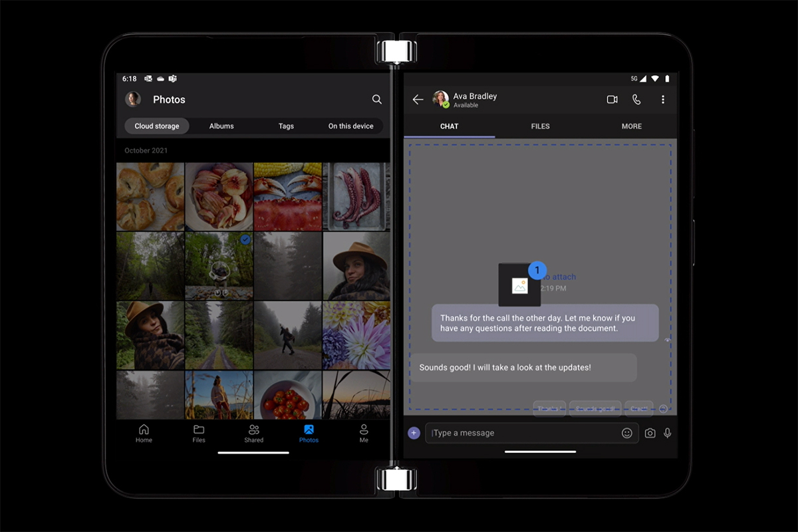This screenshot has height=532, width=798.
Task: Open the MORE tab in chat
Action: point(631,126)
